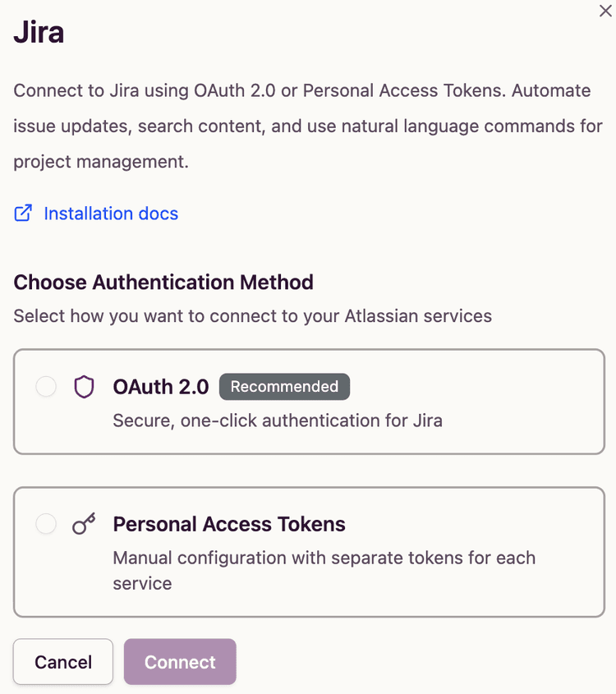Image resolution: width=616 pixels, height=694 pixels.
Task: Click the key icon beside Personal Access Tokens
Action: [83, 523]
